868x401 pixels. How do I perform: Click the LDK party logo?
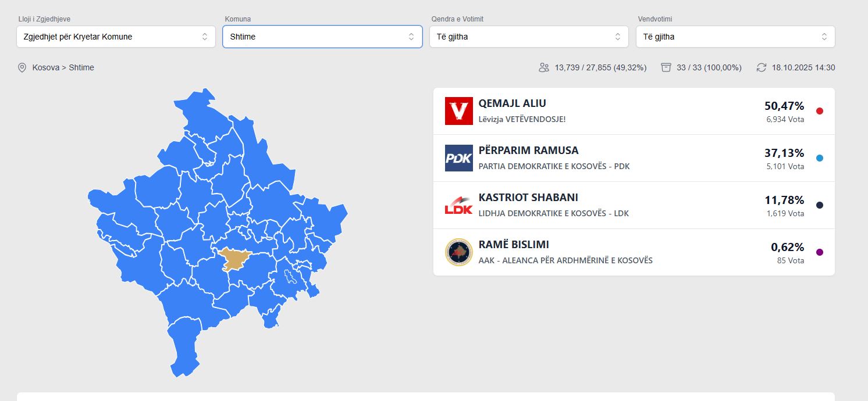458,205
